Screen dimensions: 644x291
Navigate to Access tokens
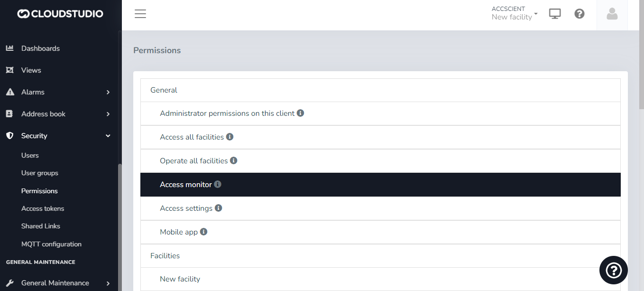(43, 208)
